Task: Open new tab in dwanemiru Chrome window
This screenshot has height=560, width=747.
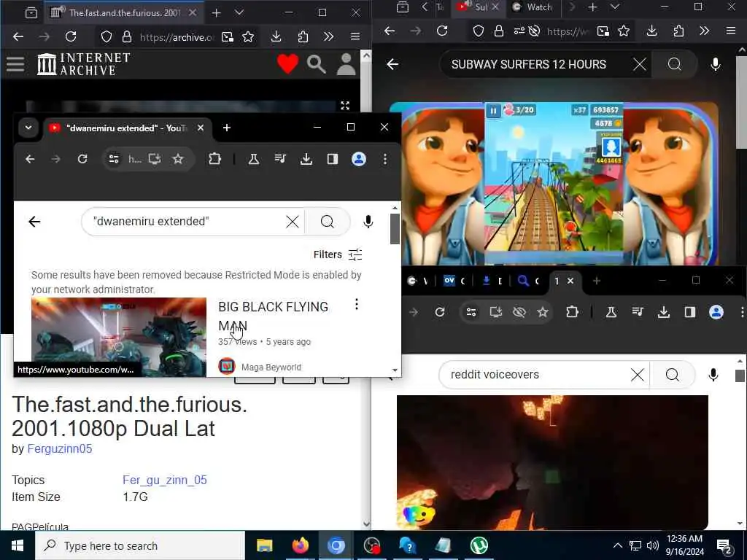Action: pyautogui.click(x=227, y=128)
